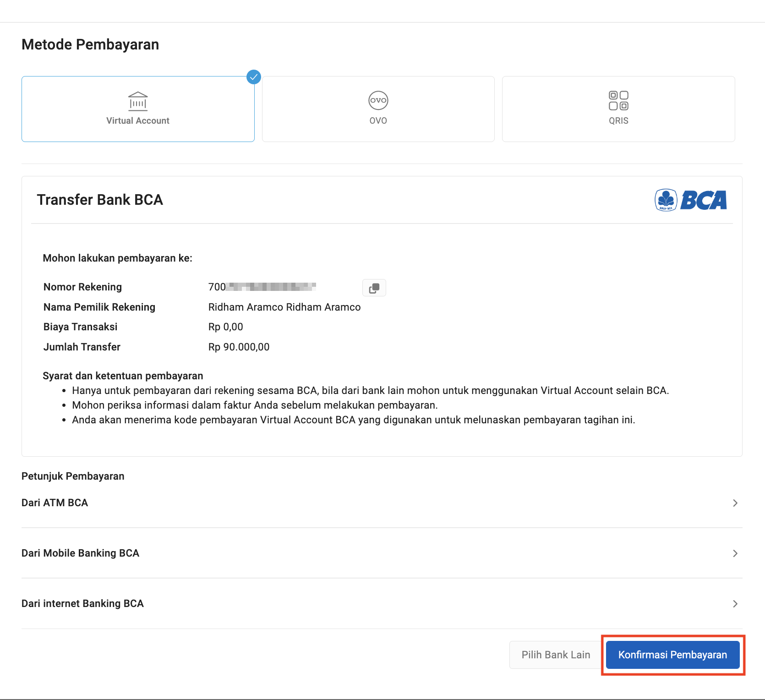Copy the account number with the copy icon
Viewport: 765px width, 700px height.
(374, 288)
